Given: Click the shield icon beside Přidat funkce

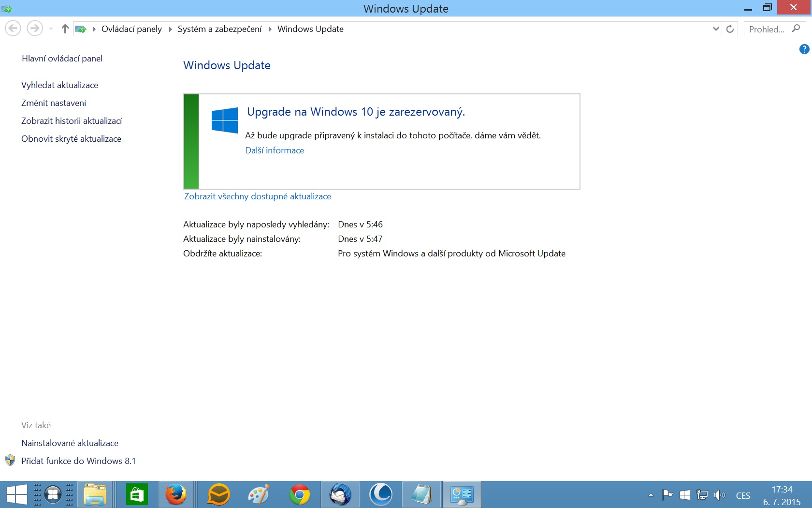Looking at the screenshot, I should click(10, 461).
